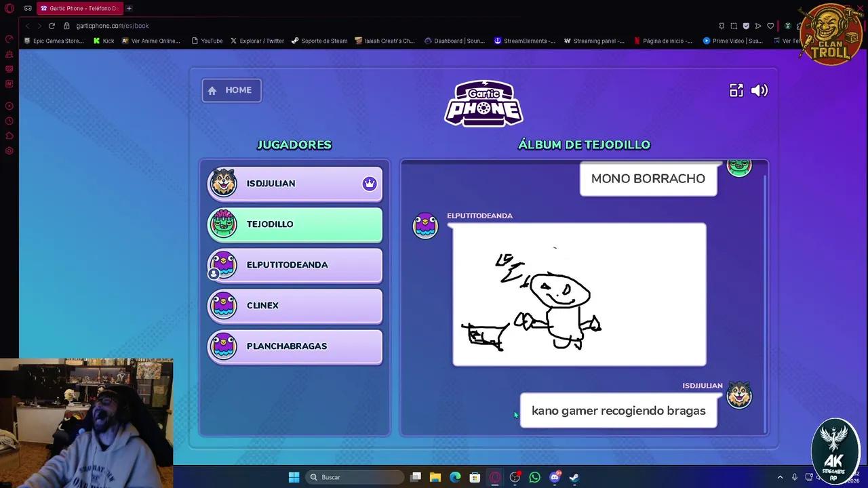This screenshot has height=488, width=868.
Task: Pin the page using the pushpin icon
Action: click(722, 26)
